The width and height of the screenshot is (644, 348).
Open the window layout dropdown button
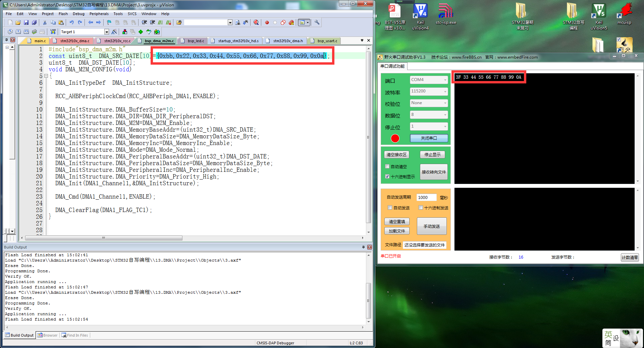pos(308,22)
